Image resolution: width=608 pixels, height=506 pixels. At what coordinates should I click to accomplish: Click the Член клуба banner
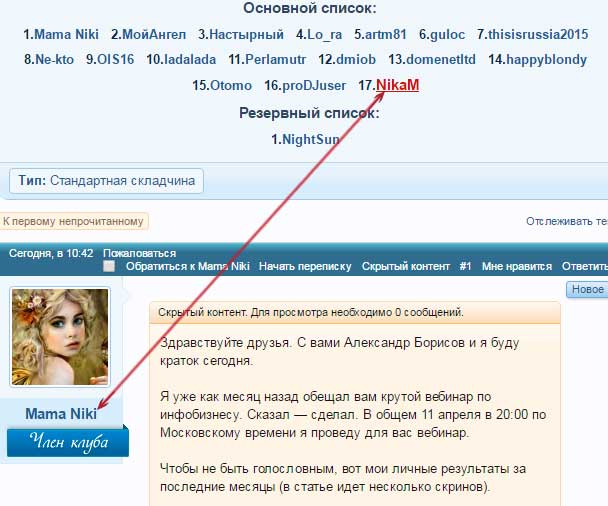pyautogui.click(x=68, y=442)
